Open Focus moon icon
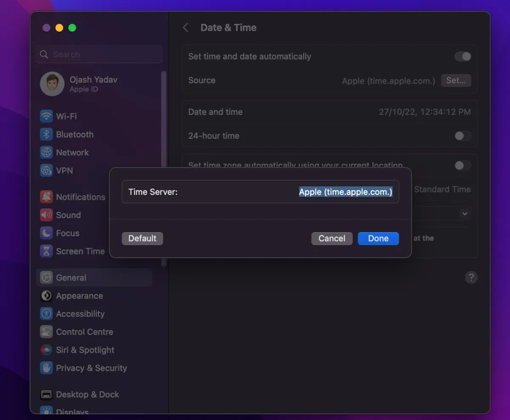 coord(46,233)
